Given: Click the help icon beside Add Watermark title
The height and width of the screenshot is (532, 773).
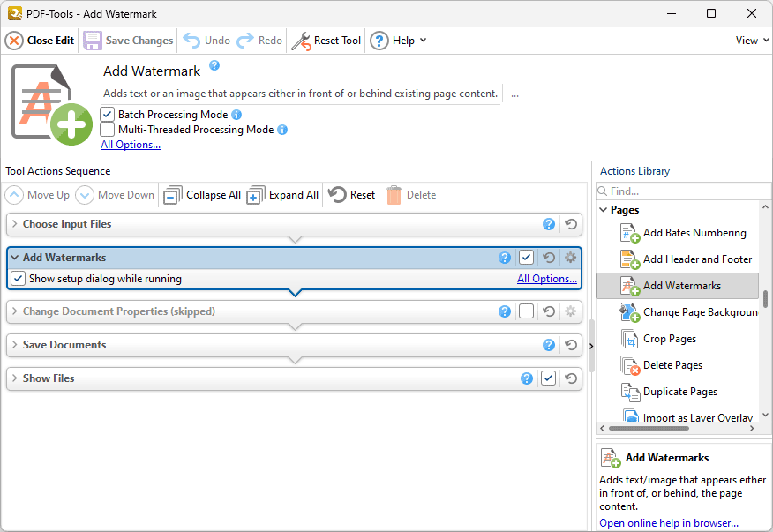Looking at the screenshot, I should [214, 65].
